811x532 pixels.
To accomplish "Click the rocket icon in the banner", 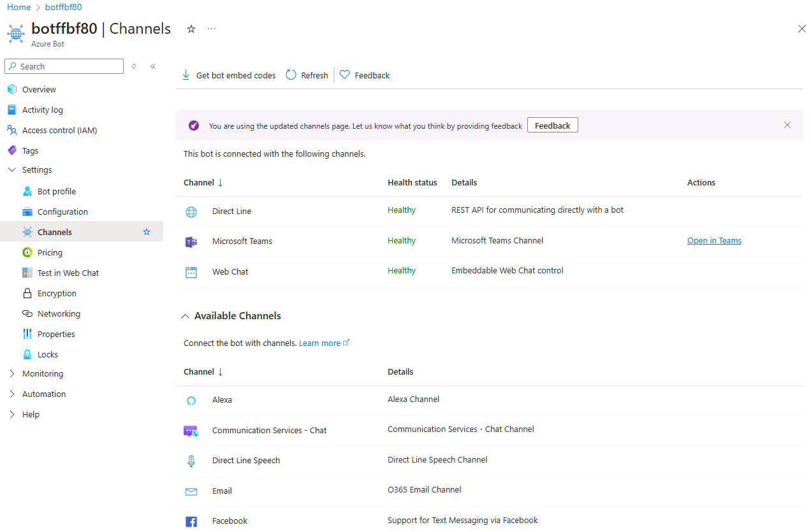I will pyautogui.click(x=194, y=126).
